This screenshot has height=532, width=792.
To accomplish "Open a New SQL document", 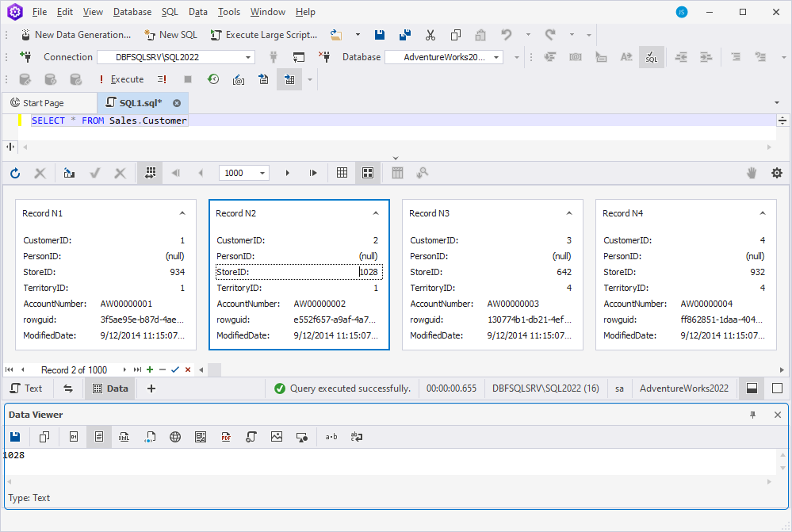I will 170,35.
